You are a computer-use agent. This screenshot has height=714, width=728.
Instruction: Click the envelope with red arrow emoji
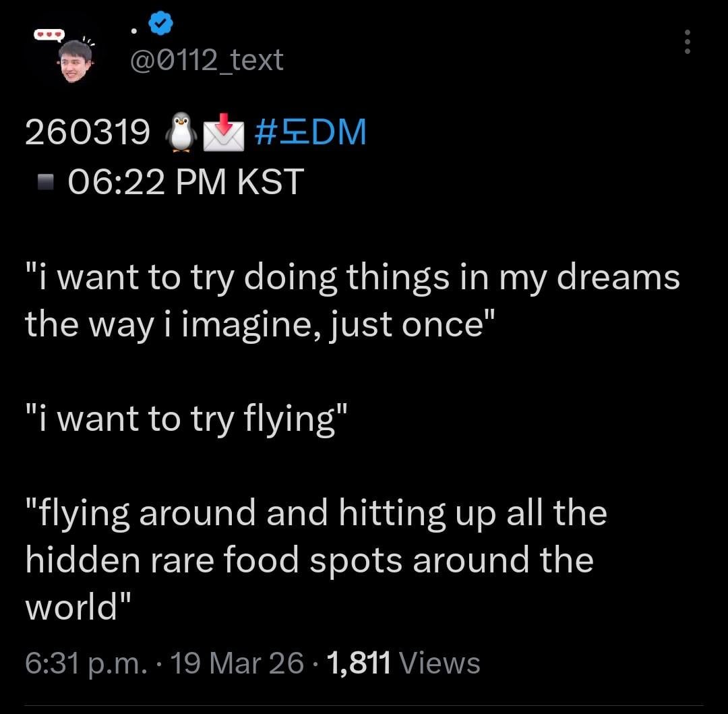pyautogui.click(x=223, y=132)
